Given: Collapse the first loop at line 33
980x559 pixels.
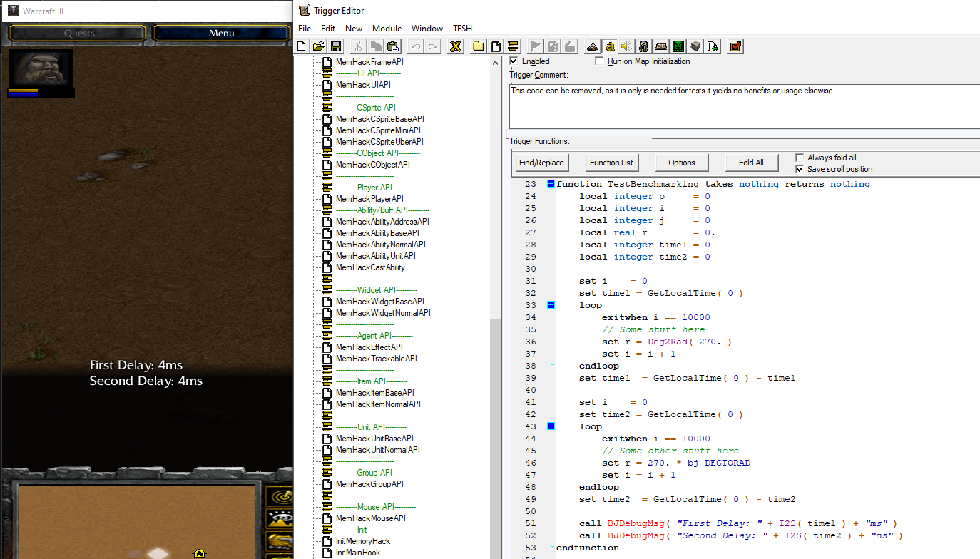Looking at the screenshot, I should [551, 305].
